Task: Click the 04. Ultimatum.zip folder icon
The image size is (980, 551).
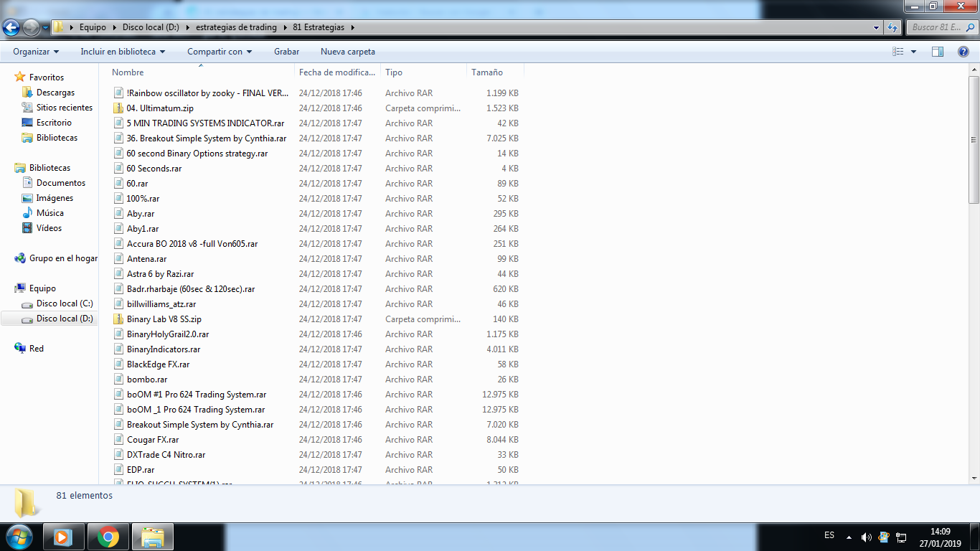Action: click(118, 108)
